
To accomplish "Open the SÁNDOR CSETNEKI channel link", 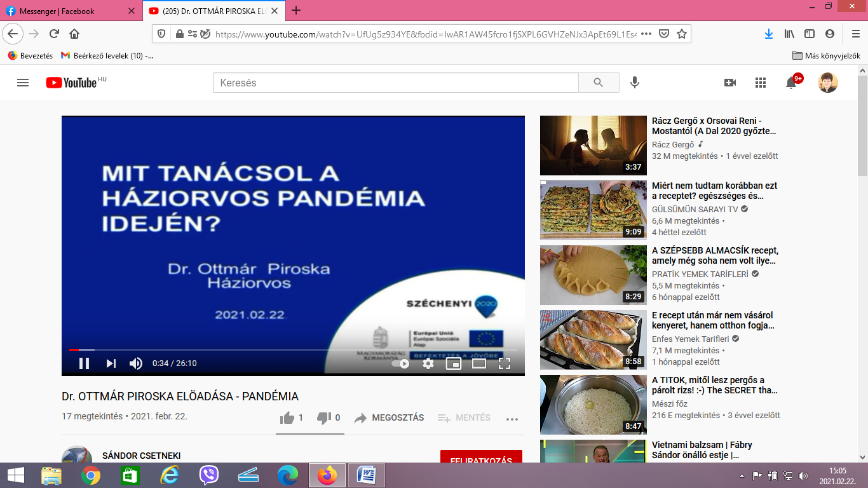I will tap(141, 456).
